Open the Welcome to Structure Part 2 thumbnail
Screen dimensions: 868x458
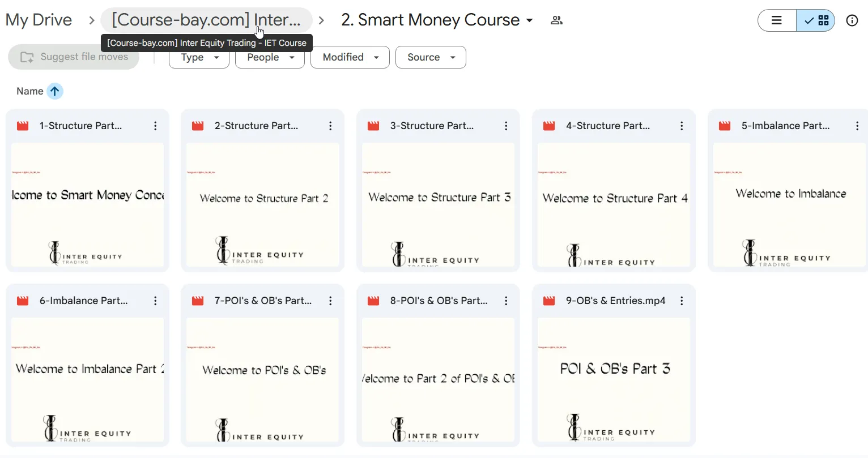coord(263,205)
